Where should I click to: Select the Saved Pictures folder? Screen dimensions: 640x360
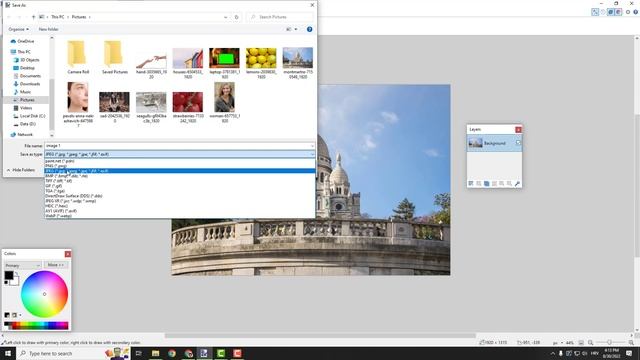pos(115,57)
